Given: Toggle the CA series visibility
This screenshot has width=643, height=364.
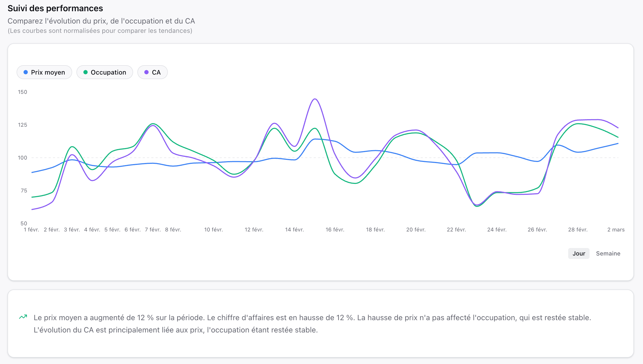Looking at the screenshot, I should coord(152,72).
